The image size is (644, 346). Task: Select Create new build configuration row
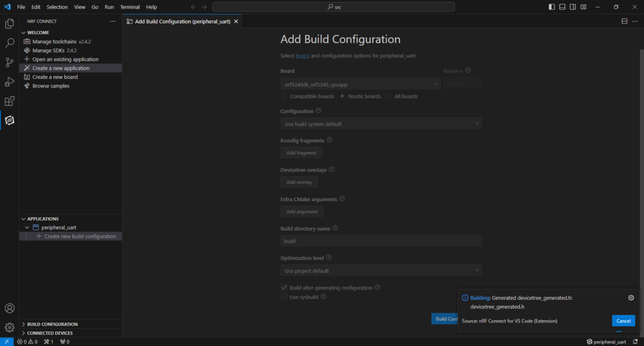[70, 236]
